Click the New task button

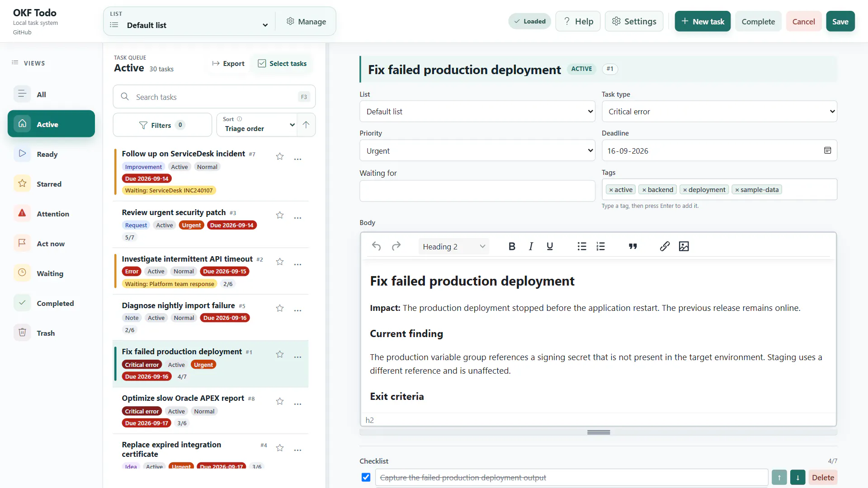(703, 21)
